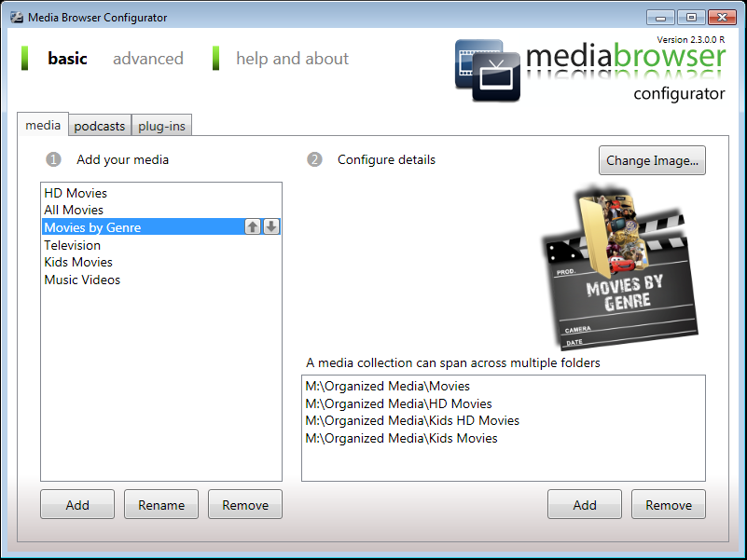Open the podcasts tab

[x=99, y=126]
